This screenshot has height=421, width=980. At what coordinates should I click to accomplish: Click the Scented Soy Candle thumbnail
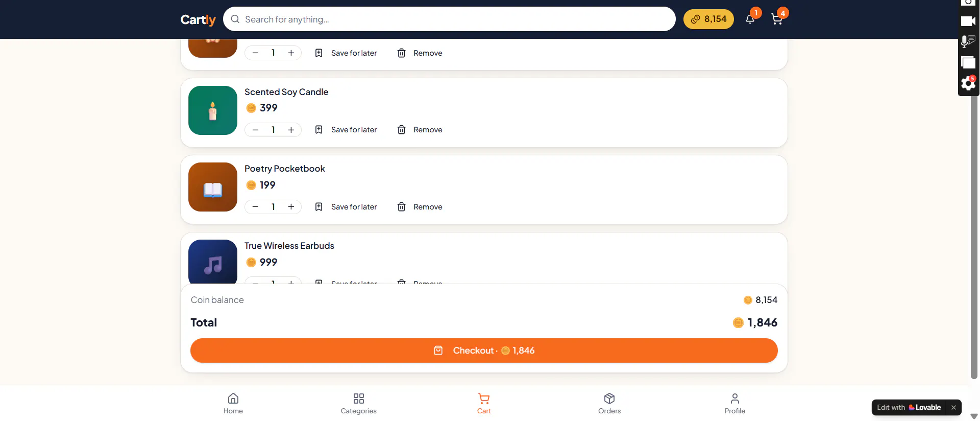(213, 110)
